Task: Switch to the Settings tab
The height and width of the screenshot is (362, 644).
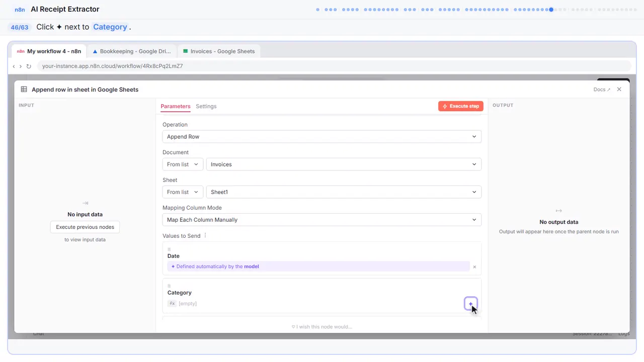Action: click(x=206, y=107)
